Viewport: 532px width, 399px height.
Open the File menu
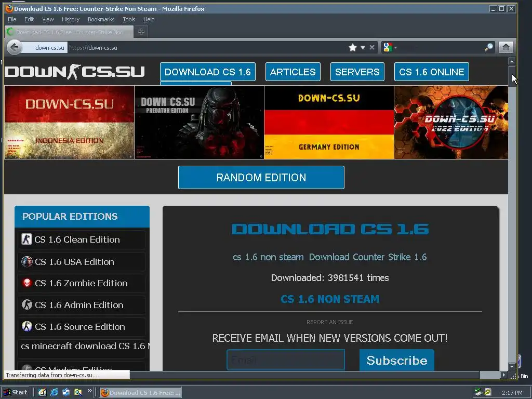12,19
